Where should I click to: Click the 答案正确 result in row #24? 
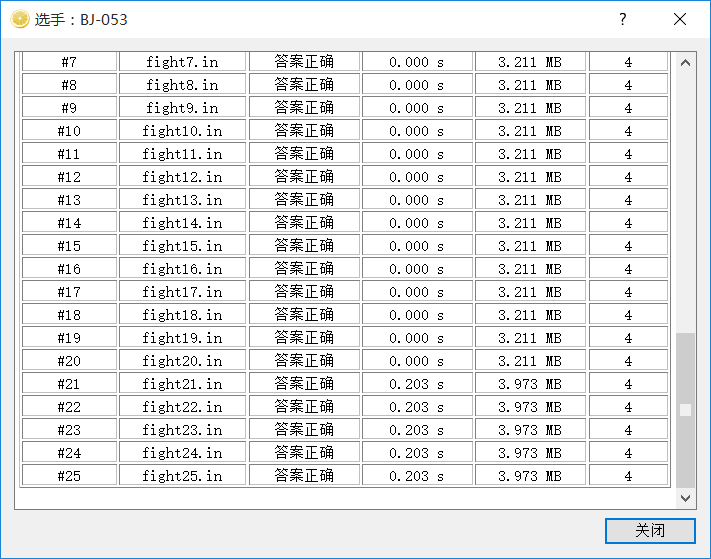coord(304,453)
